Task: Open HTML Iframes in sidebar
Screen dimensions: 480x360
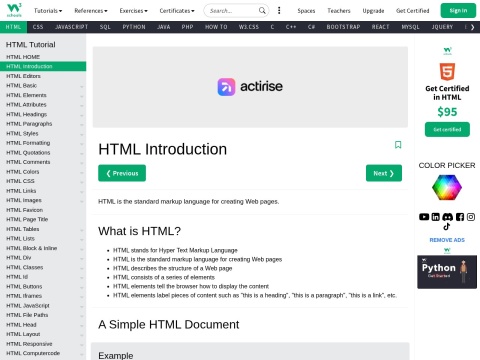Action: [x=43, y=296]
